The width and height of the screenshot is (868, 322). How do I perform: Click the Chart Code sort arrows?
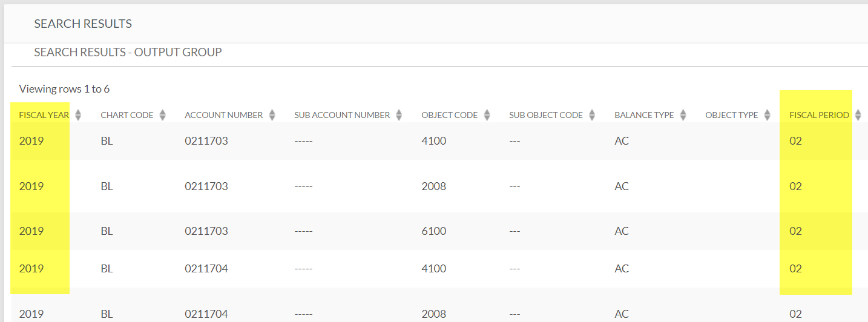pyautogui.click(x=162, y=115)
